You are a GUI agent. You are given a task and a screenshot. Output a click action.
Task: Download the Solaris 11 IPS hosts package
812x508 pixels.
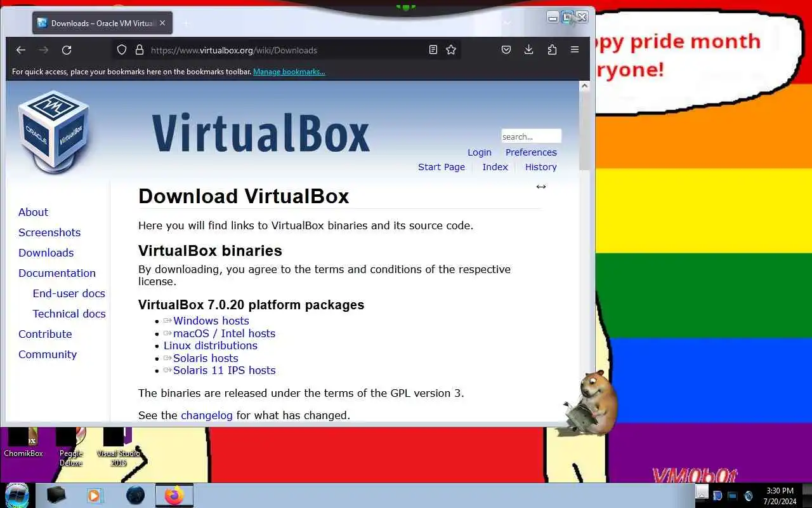[224, 370]
